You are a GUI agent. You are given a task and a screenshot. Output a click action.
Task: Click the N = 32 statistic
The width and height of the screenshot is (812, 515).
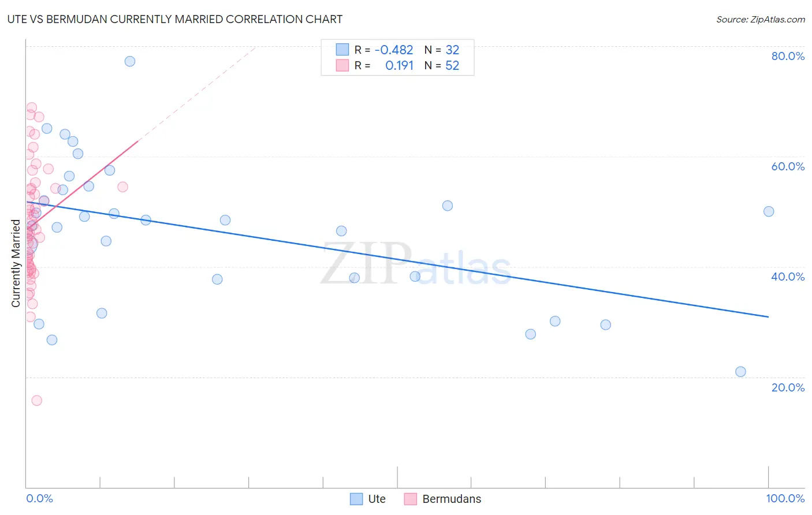point(442,50)
